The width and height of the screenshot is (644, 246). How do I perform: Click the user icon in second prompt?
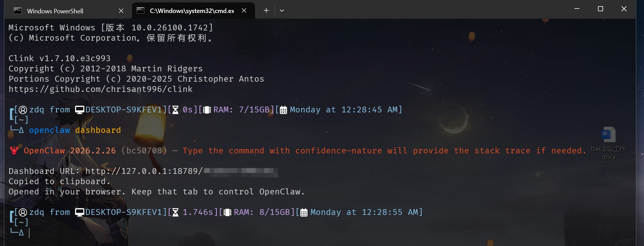tap(23, 212)
